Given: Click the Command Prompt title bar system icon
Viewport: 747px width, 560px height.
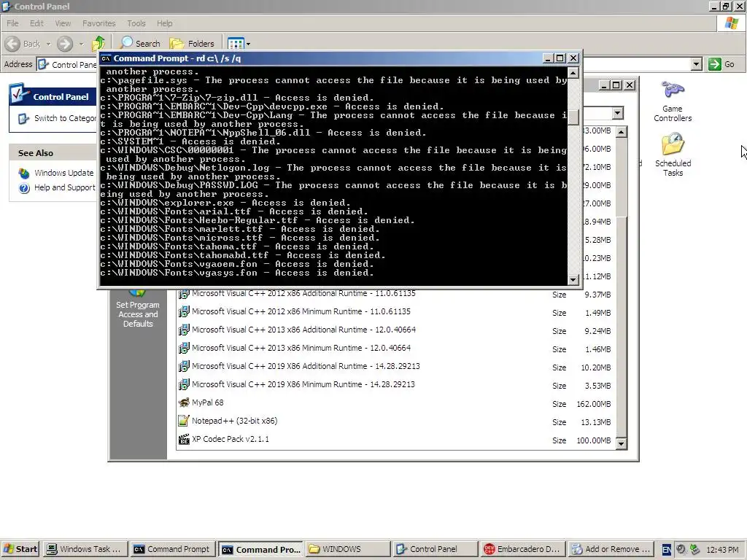Looking at the screenshot, I should (x=106, y=58).
